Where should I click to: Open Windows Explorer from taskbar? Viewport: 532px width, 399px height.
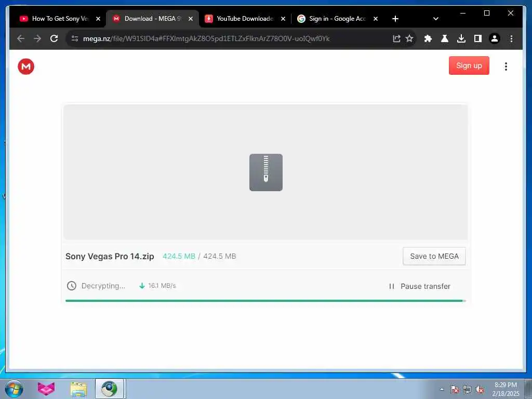pyautogui.click(x=78, y=389)
